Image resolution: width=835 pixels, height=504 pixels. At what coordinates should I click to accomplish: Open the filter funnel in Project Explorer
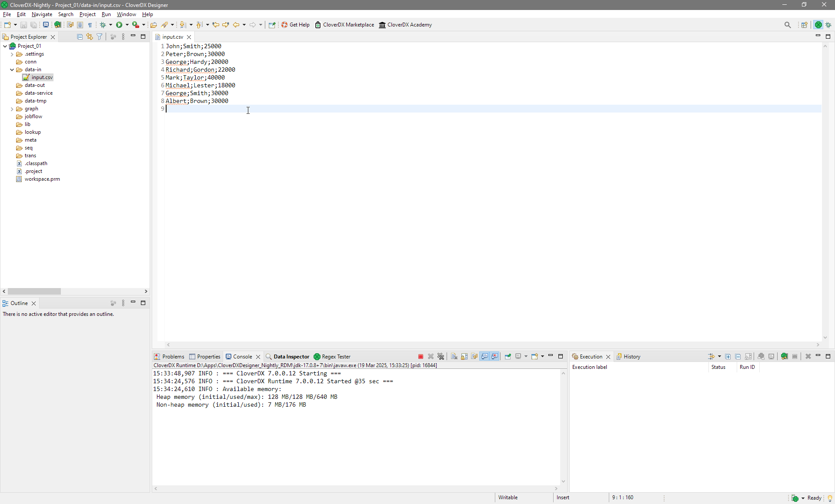(100, 37)
